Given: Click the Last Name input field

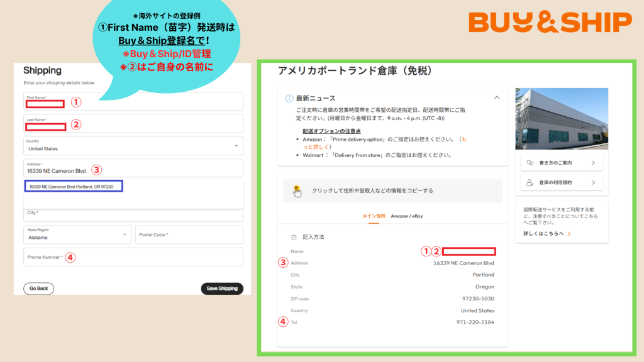Looking at the screenshot, I should click(133, 124).
